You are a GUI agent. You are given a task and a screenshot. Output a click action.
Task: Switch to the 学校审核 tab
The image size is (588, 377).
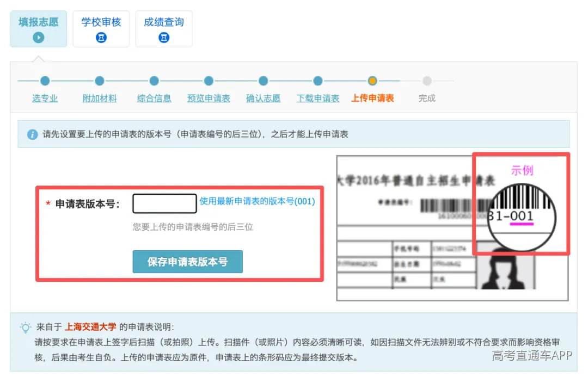tap(101, 29)
